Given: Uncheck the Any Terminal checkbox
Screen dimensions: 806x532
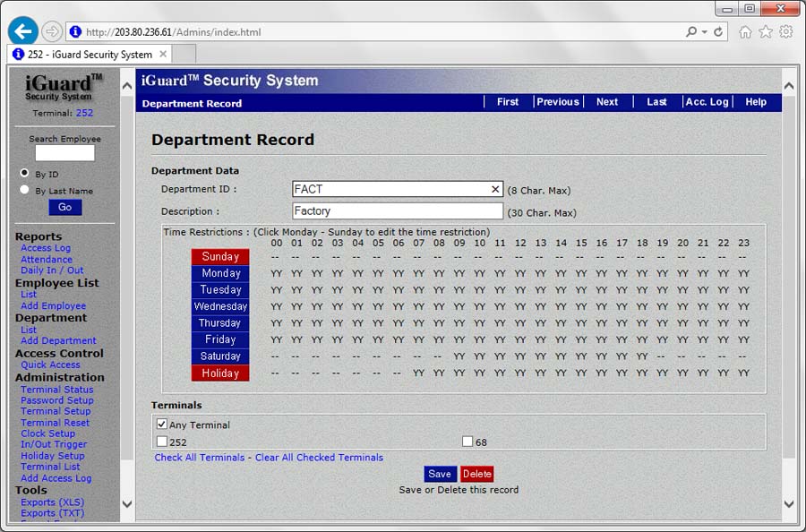Looking at the screenshot, I should pos(162,424).
